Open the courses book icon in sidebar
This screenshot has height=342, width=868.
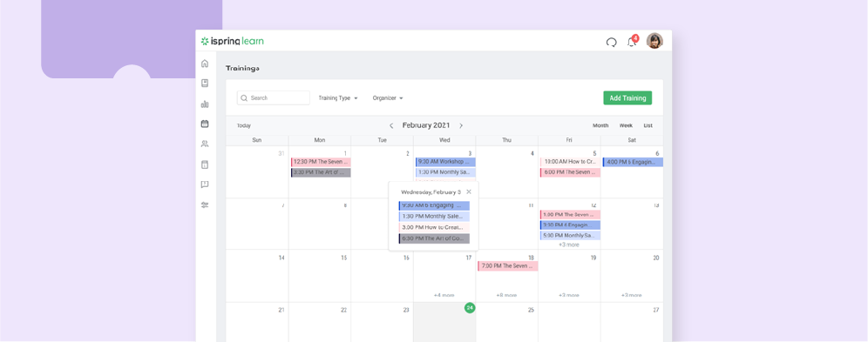coord(205,84)
